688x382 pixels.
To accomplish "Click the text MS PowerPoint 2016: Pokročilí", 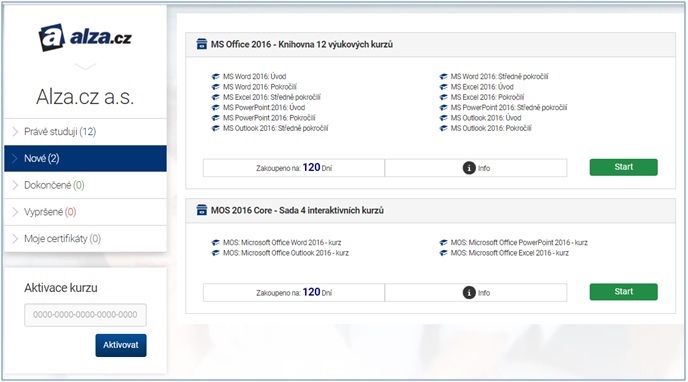I will pos(269,118).
